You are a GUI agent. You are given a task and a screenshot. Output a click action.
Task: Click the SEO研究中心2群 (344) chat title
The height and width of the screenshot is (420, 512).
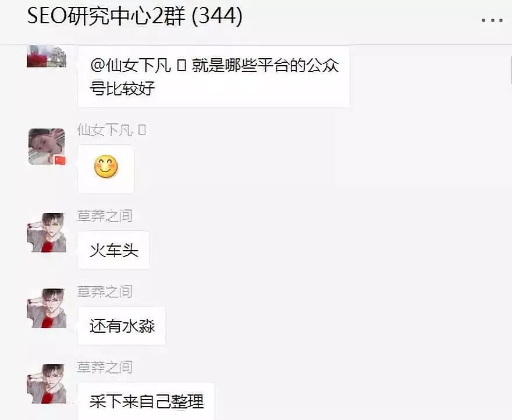click(x=134, y=16)
